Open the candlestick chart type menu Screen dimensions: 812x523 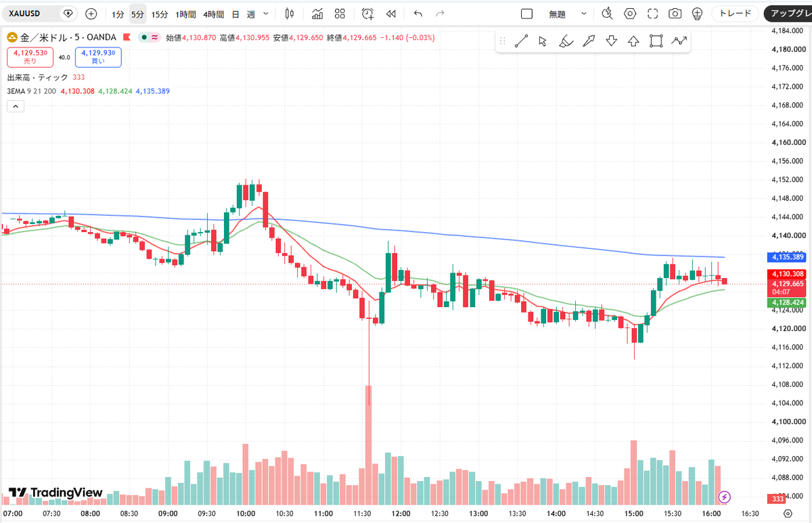290,14
